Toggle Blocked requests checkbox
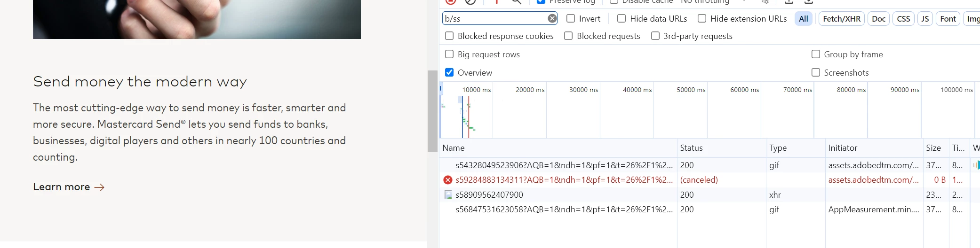The image size is (980, 248). [x=568, y=36]
